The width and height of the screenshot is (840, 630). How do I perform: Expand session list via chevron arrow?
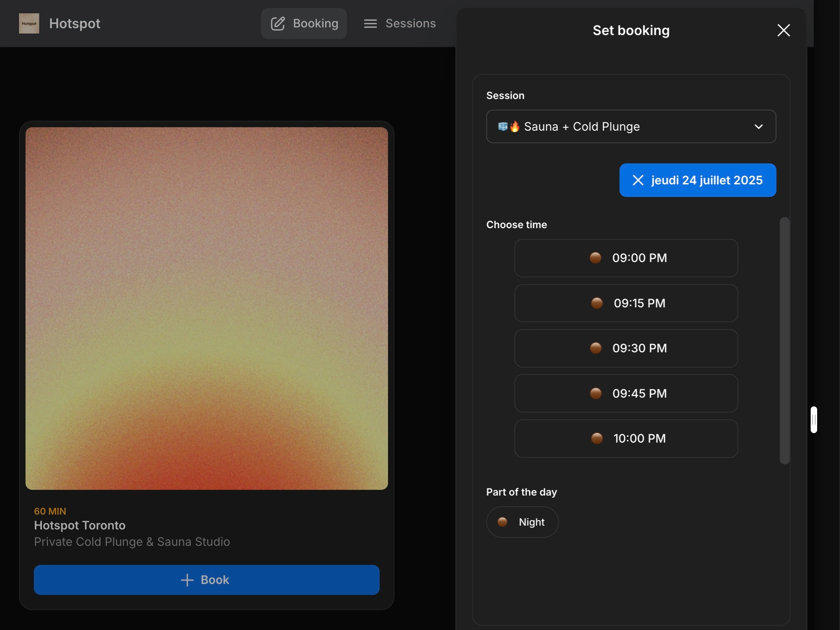pos(759,126)
